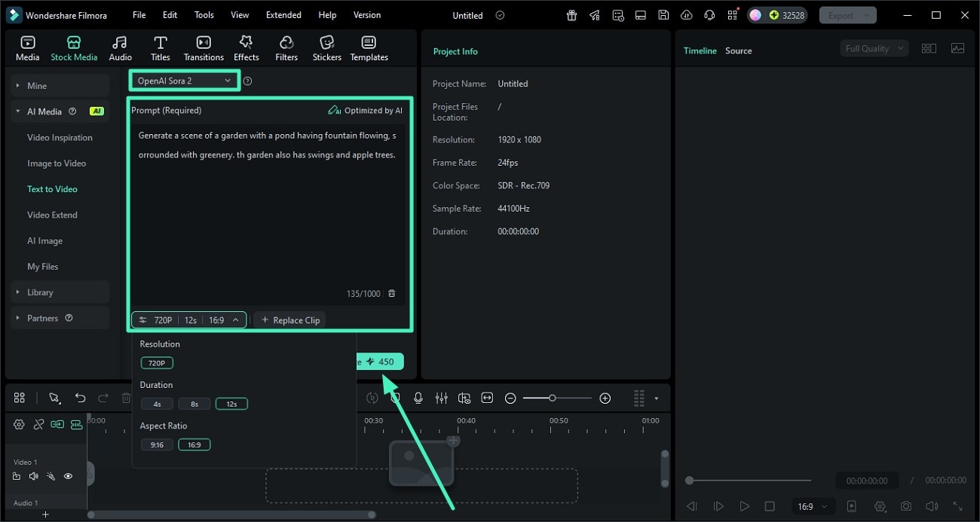
Task: Click the undo arrow in timeline toolbar
Action: tap(80, 398)
